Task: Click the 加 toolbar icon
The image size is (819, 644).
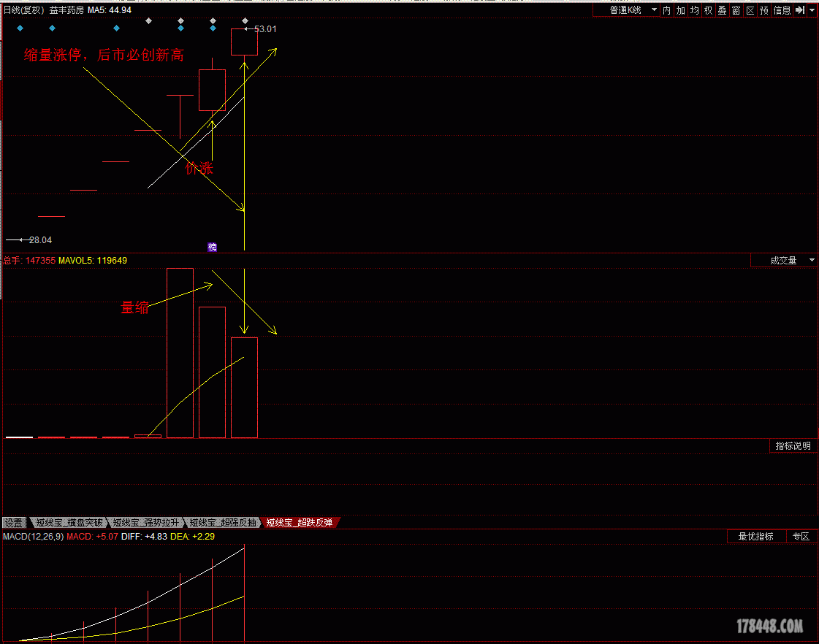Action: tap(680, 10)
